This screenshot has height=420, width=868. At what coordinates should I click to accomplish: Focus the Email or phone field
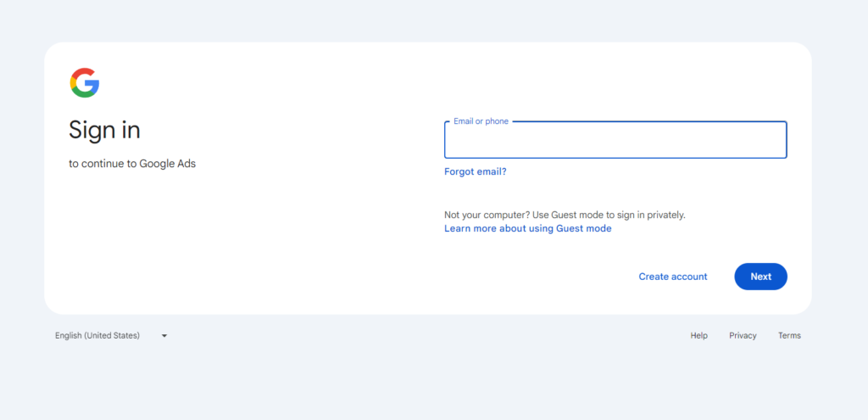click(x=615, y=140)
